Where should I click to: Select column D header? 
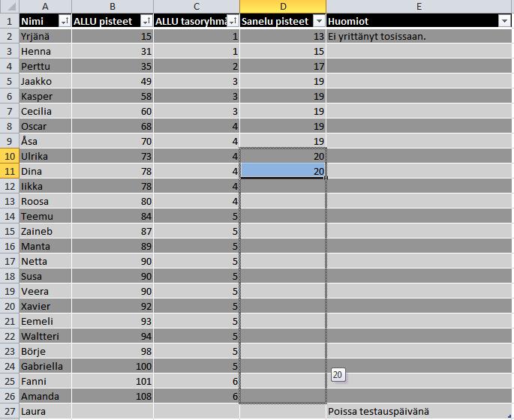[x=283, y=7]
